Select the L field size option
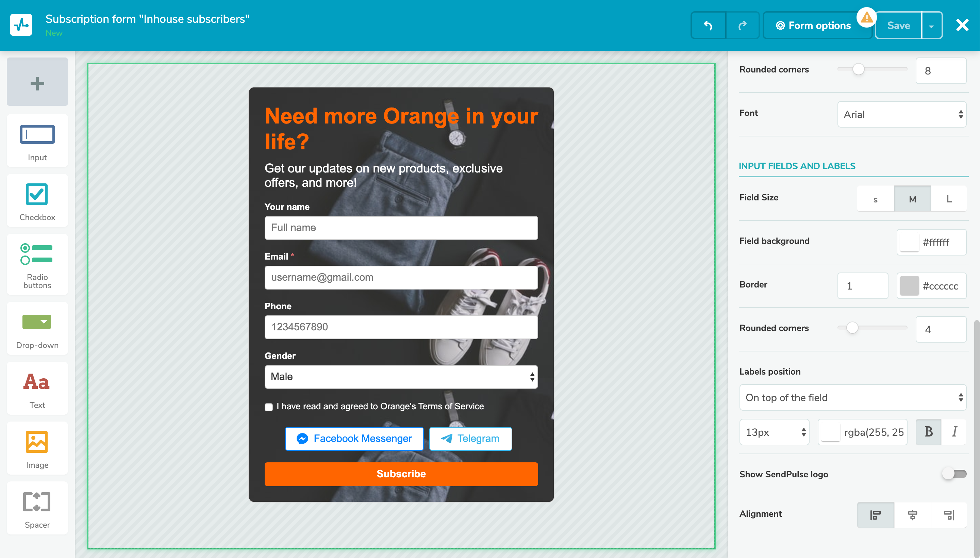 click(948, 199)
